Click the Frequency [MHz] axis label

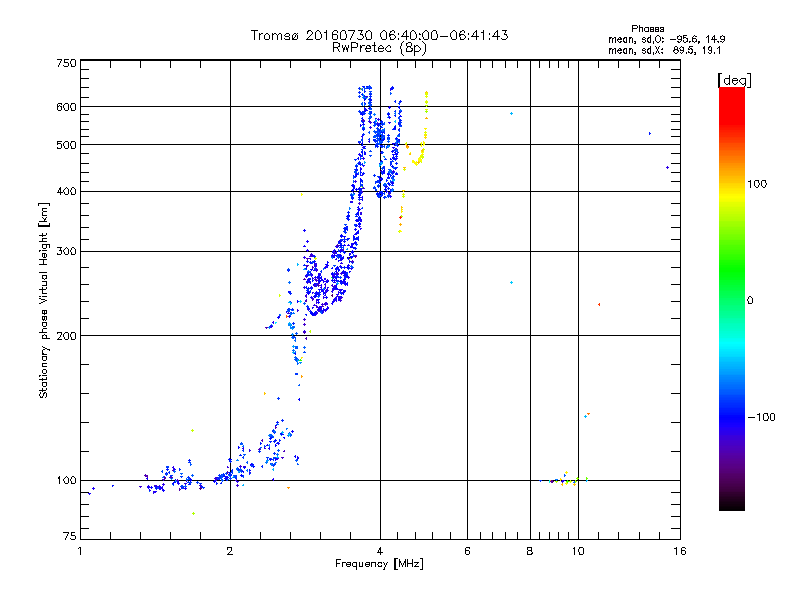(379, 564)
